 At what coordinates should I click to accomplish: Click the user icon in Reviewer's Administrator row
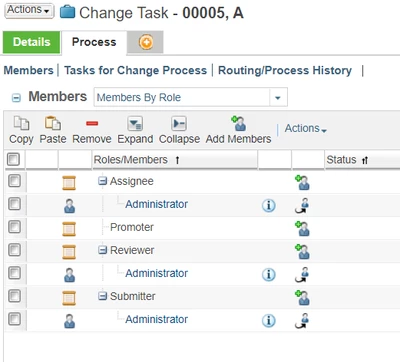[69, 275]
